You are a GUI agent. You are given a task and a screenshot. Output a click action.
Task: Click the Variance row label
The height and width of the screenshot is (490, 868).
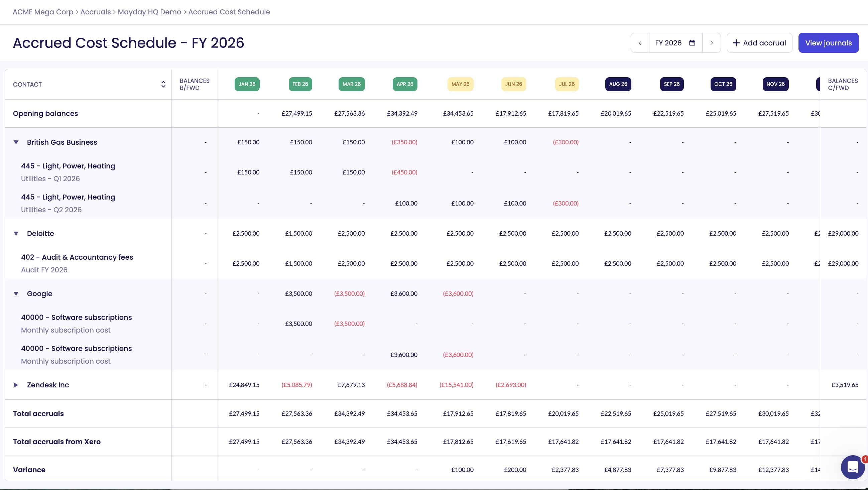click(x=29, y=470)
